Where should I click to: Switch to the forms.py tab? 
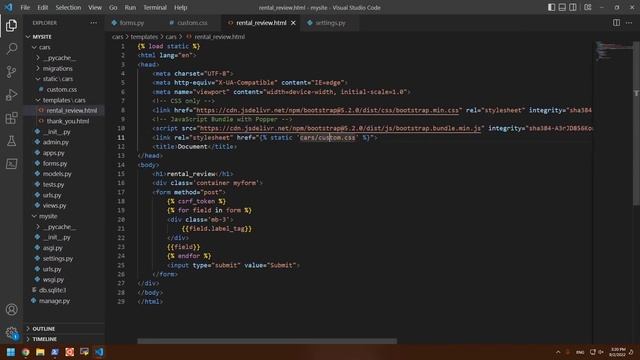131,23
